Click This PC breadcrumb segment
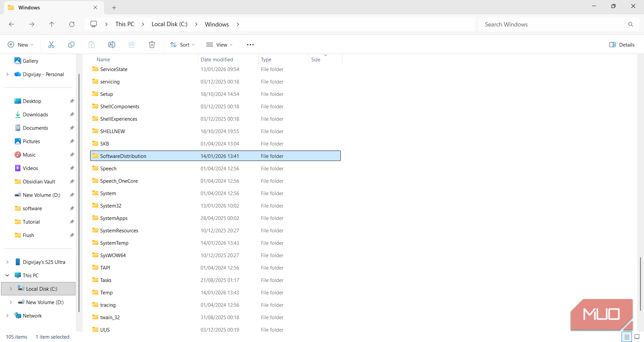 [125, 24]
